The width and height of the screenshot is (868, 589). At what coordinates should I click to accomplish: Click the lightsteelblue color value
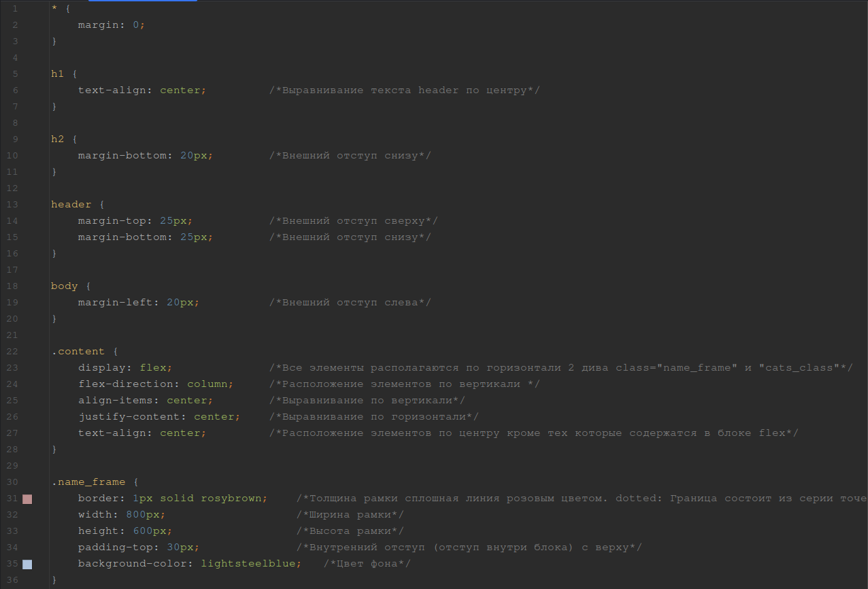tap(248, 564)
